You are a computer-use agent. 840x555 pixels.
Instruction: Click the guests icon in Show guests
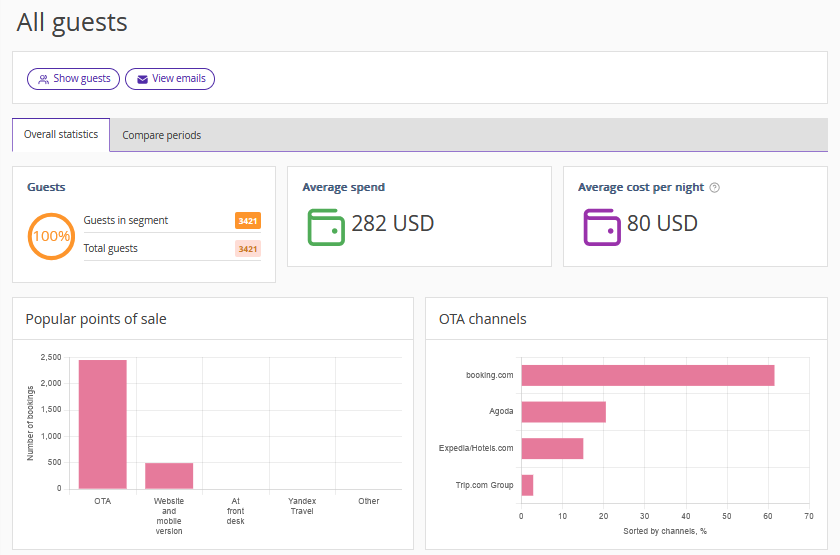point(43,79)
